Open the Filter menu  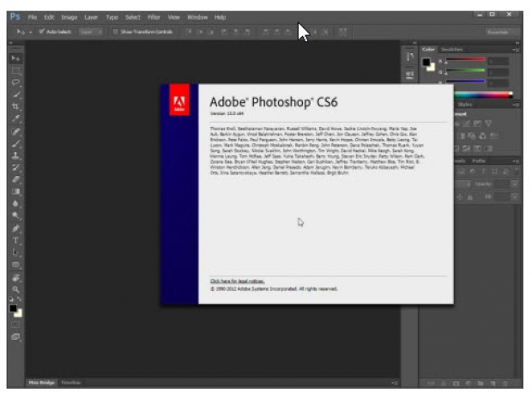coord(154,17)
